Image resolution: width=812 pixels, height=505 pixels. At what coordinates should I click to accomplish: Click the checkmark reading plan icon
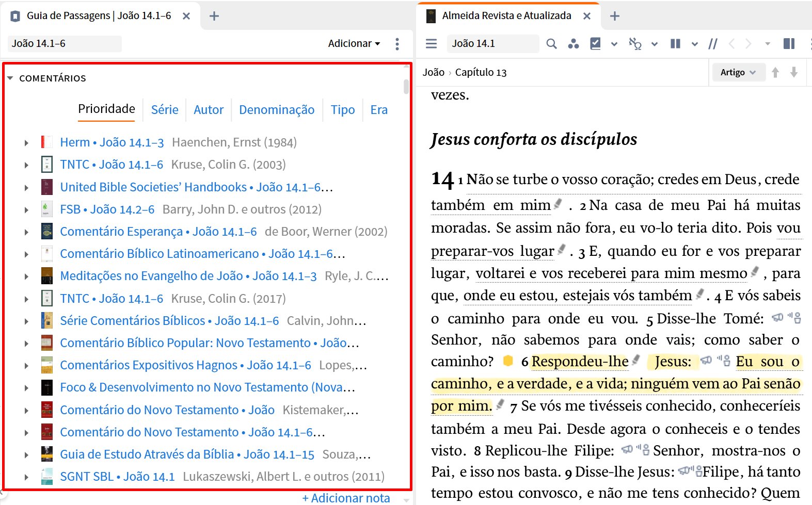coord(595,44)
